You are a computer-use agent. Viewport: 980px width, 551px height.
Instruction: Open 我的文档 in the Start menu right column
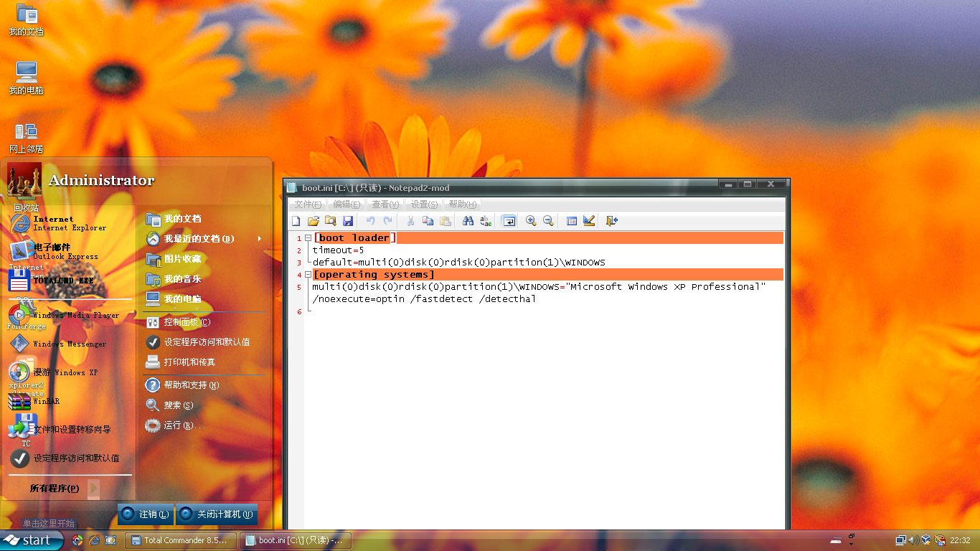204,219
